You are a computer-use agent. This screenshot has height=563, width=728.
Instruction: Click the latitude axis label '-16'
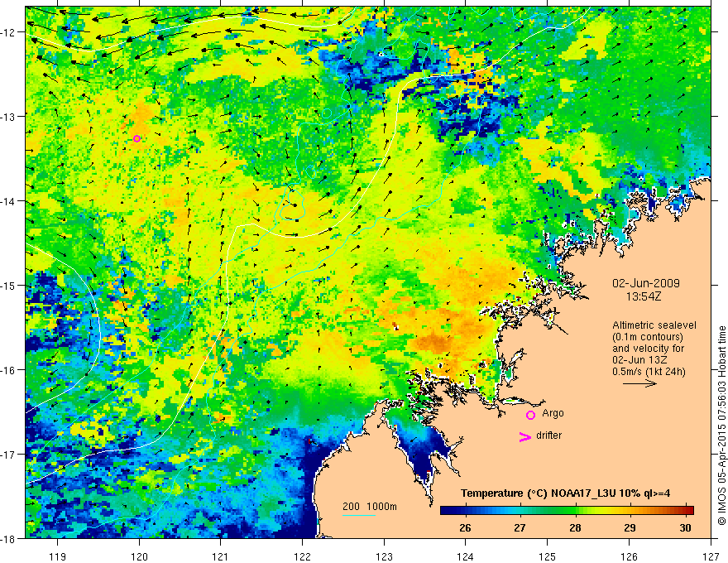(8, 370)
